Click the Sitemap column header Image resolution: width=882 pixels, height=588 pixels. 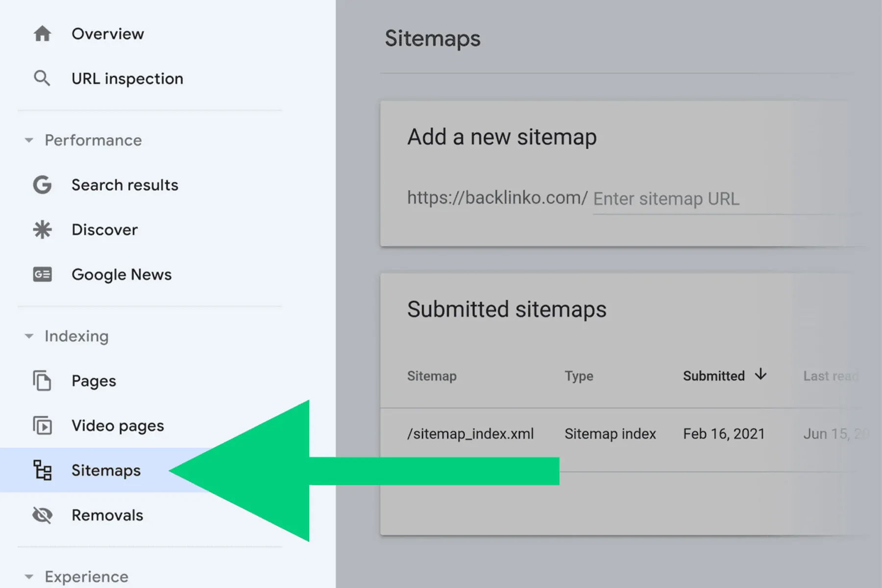pyautogui.click(x=432, y=376)
